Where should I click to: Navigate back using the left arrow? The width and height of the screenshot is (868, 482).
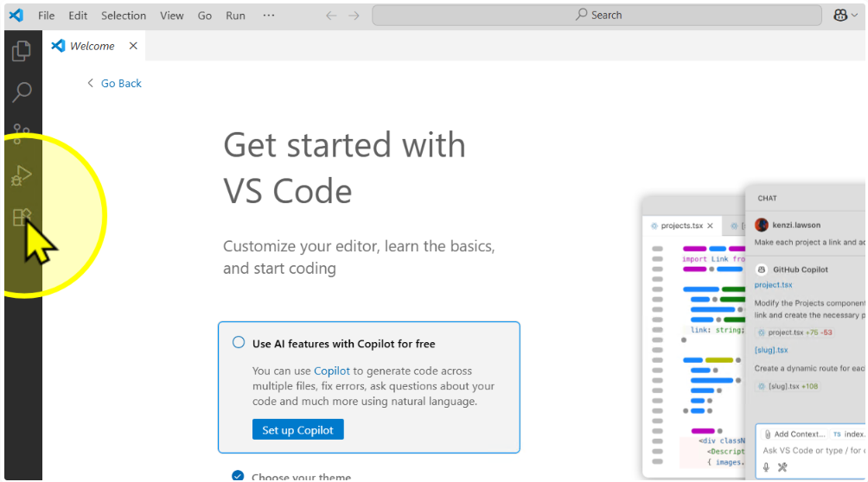331,16
